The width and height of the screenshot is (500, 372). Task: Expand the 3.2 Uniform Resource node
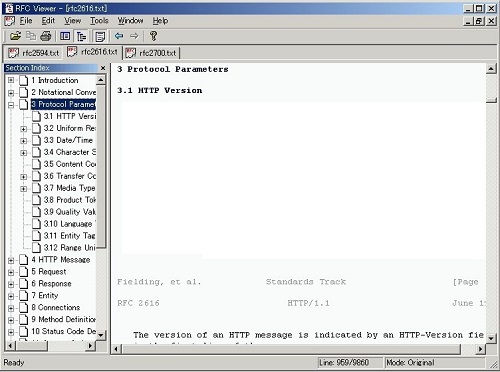(24, 129)
